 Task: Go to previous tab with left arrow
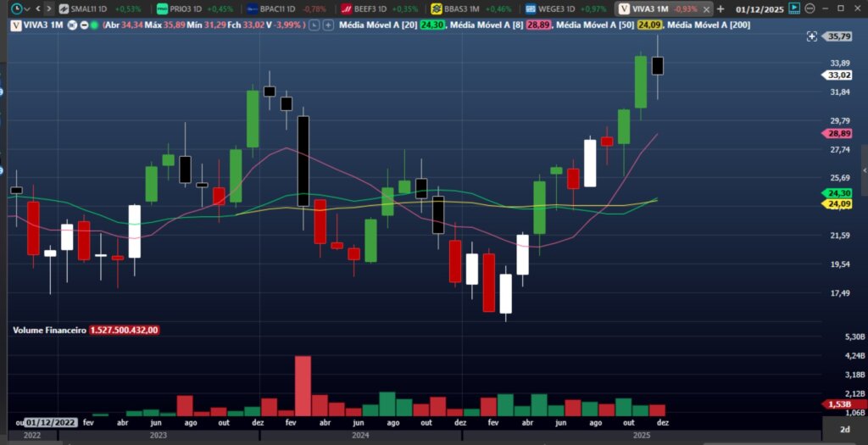point(39,8)
